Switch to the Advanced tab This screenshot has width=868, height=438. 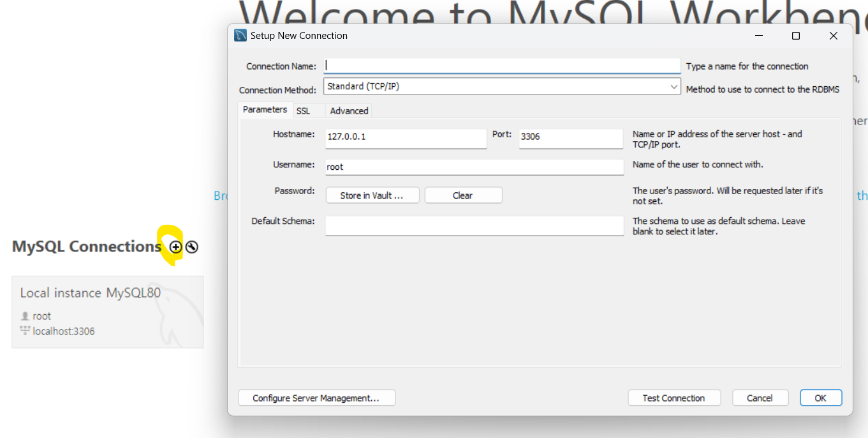coord(349,111)
